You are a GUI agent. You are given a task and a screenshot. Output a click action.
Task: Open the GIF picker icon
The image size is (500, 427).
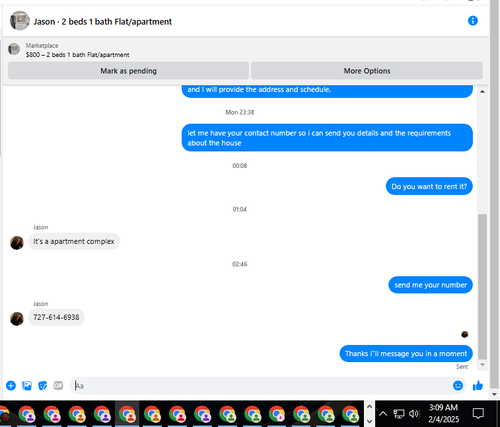click(x=58, y=386)
